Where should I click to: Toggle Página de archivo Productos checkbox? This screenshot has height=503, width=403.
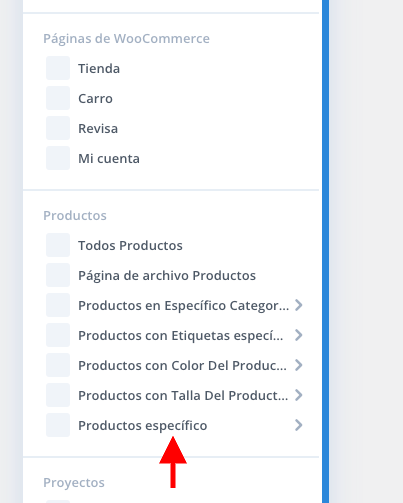[58, 275]
